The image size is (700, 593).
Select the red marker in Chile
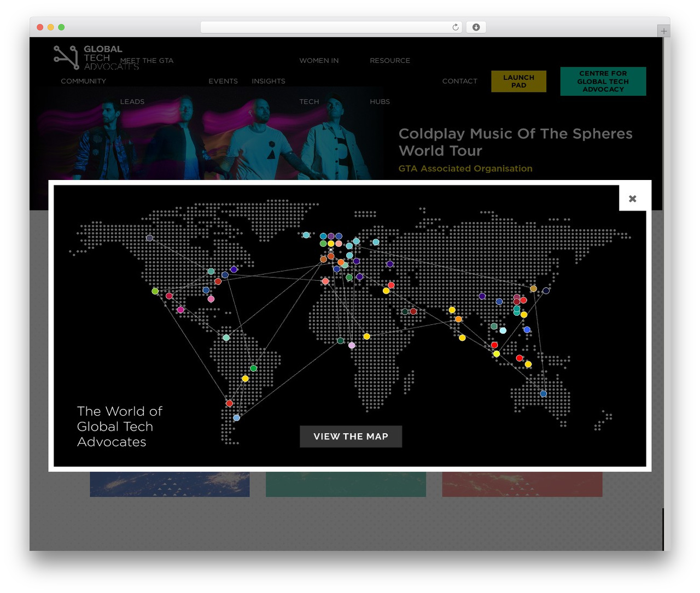(229, 403)
